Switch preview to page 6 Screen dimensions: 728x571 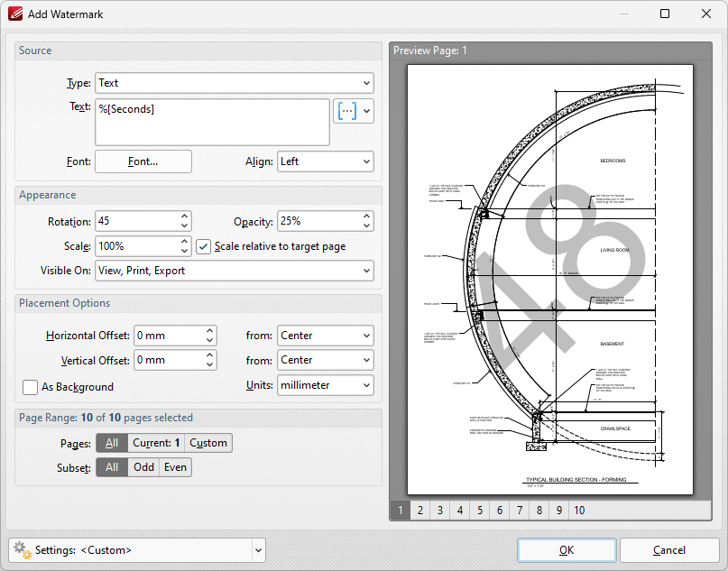[x=500, y=511]
